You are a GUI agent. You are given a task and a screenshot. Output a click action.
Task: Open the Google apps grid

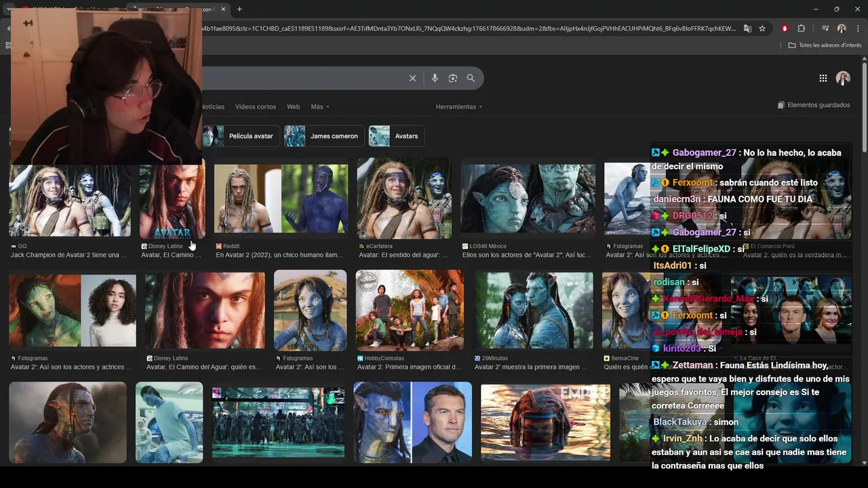coord(823,78)
